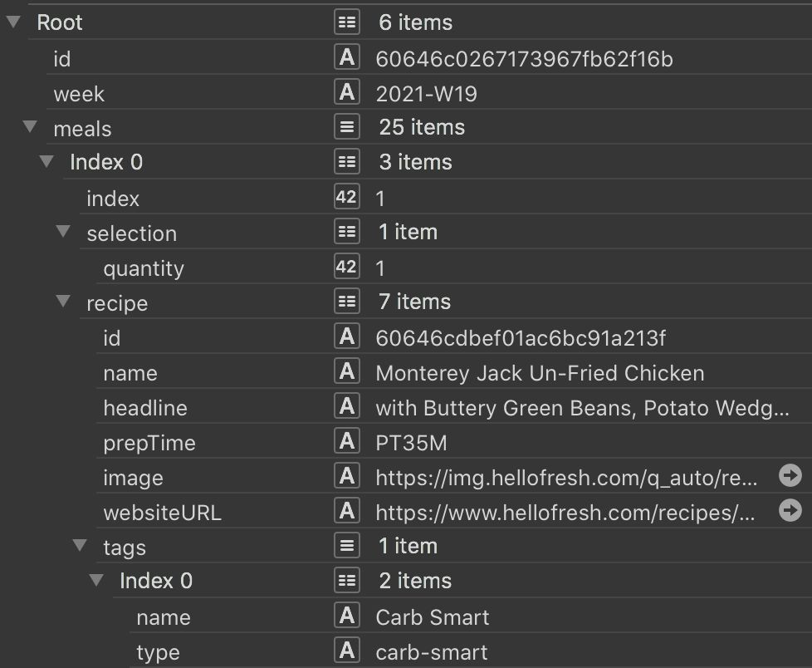Screen dimensions: 812x668
Task: Click value 60646cdbef01ac6bc91a213f
Action: click(521, 338)
